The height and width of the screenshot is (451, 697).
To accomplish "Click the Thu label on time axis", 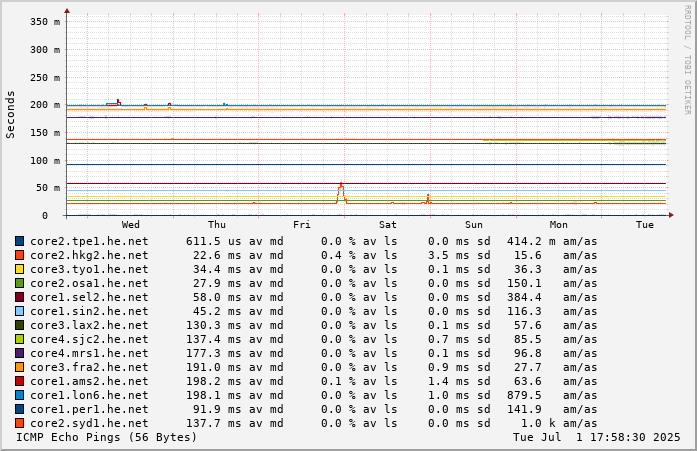I will (x=217, y=225).
